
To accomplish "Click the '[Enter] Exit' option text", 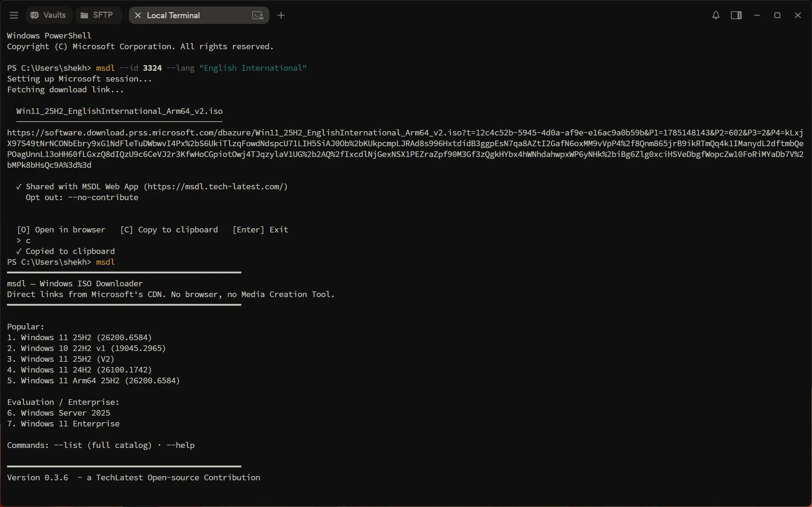I will pos(261,230).
